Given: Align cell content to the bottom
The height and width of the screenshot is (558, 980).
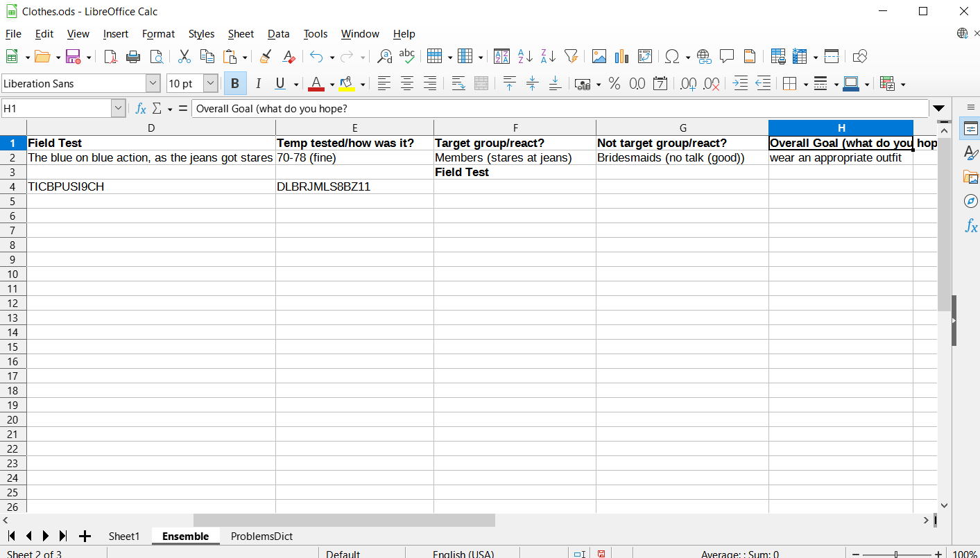Looking at the screenshot, I should coord(555,84).
